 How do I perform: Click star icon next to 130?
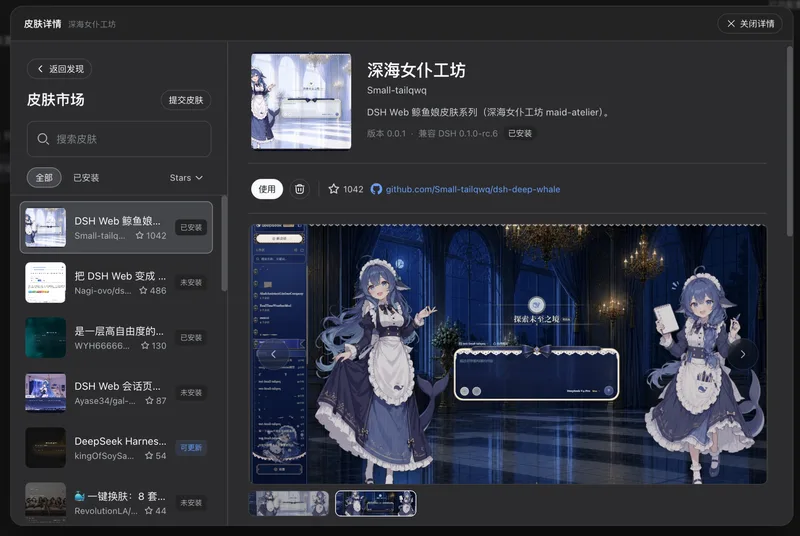[145, 345]
